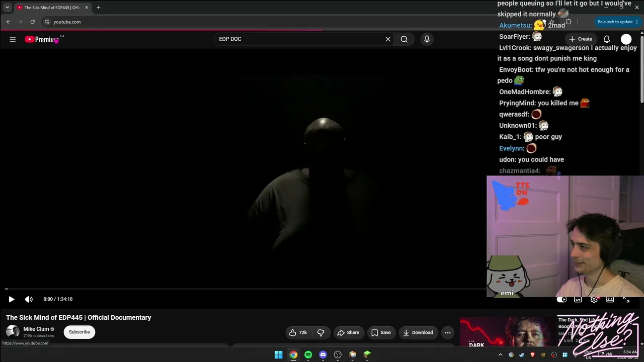Go back in the browser

(x=8, y=22)
